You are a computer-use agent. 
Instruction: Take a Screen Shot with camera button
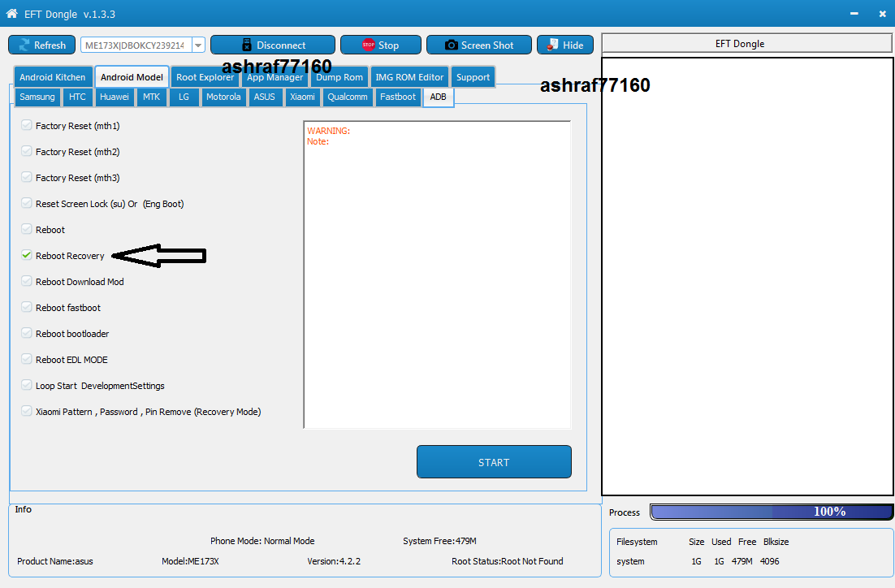(x=479, y=45)
